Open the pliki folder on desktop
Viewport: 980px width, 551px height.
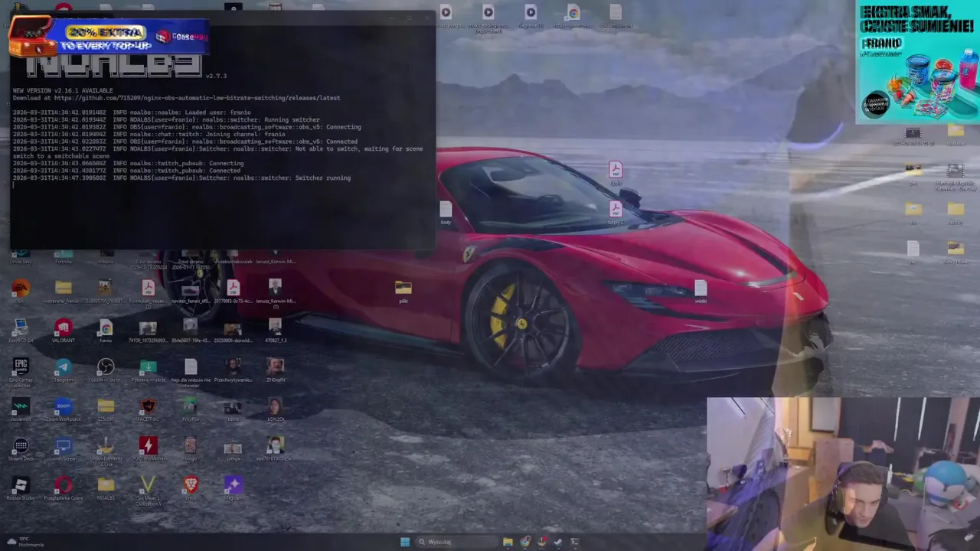point(403,291)
